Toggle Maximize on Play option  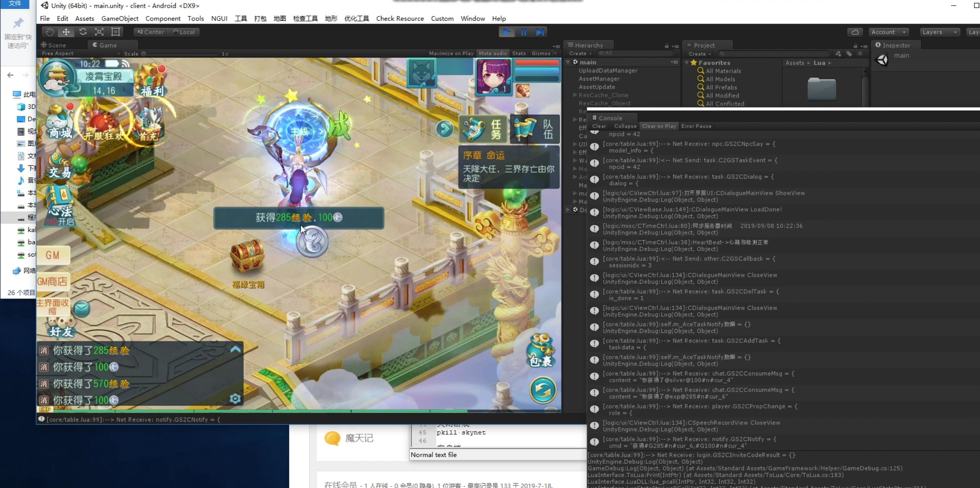pyautogui.click(x=451, y=53)
